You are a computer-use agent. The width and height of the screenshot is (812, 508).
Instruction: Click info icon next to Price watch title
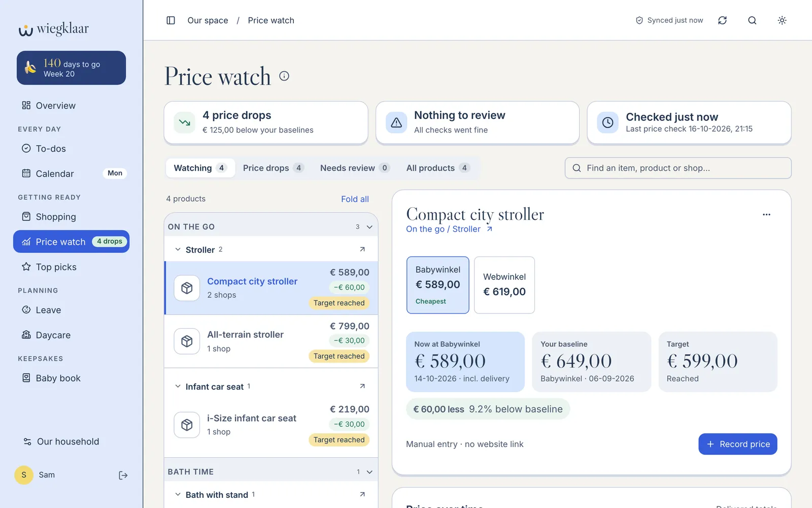click(x=284, y=76)
